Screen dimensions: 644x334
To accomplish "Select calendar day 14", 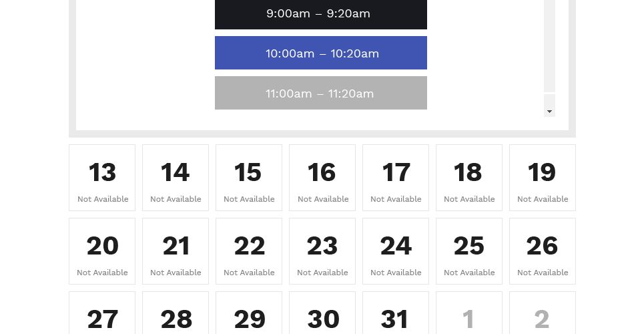I will [176, 178].
